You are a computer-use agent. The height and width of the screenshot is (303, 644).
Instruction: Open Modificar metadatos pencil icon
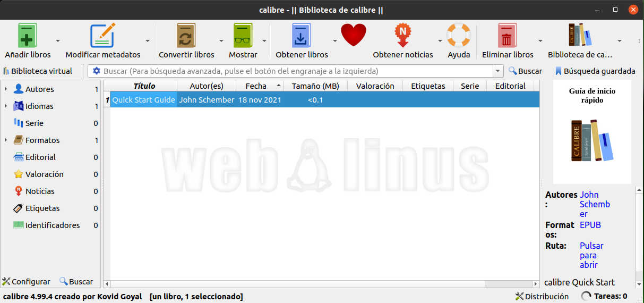tap(102, 36)
